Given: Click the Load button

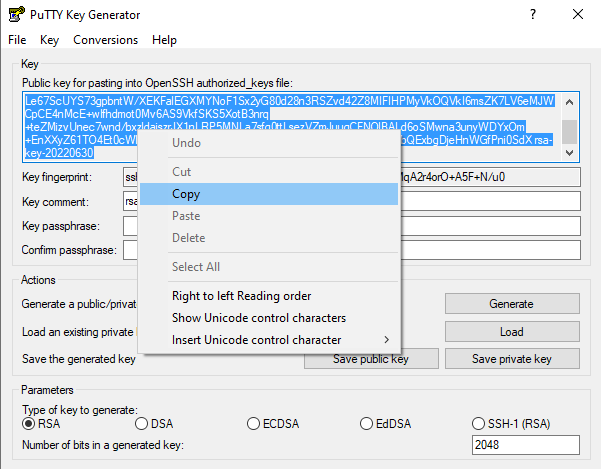Looking at the screenshot, I should pos(512,331).
